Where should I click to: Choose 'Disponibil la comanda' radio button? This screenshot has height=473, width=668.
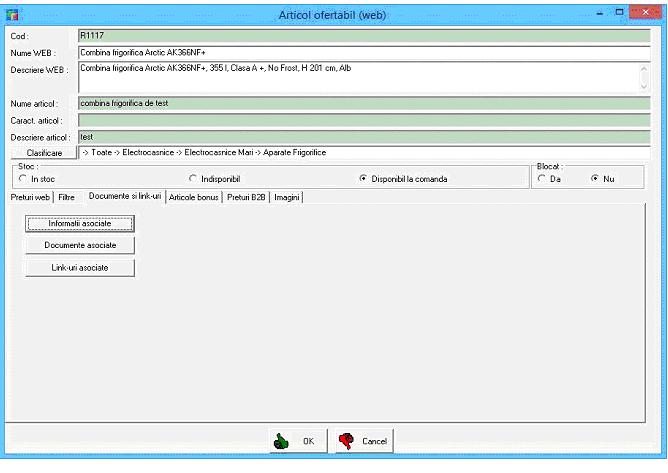[x=363, y=178]
